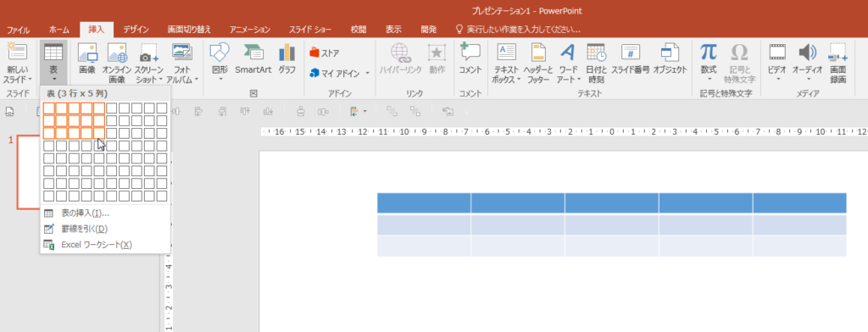Click the first header cell of the table
The image size is (868, 332).
coord(424,203)
